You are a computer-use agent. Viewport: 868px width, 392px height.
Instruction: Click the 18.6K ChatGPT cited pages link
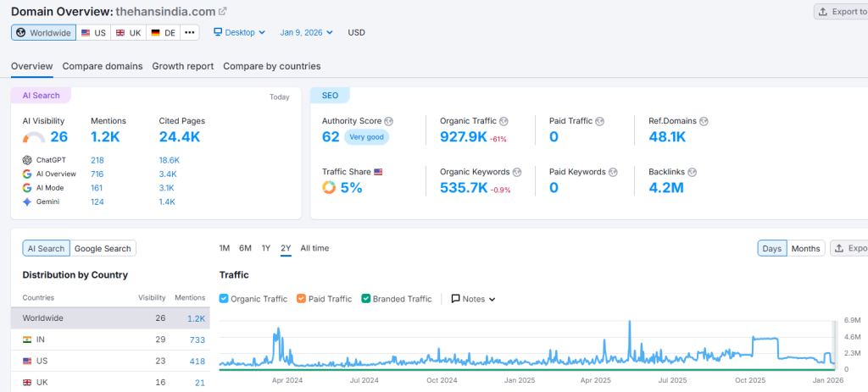[170, 160]
